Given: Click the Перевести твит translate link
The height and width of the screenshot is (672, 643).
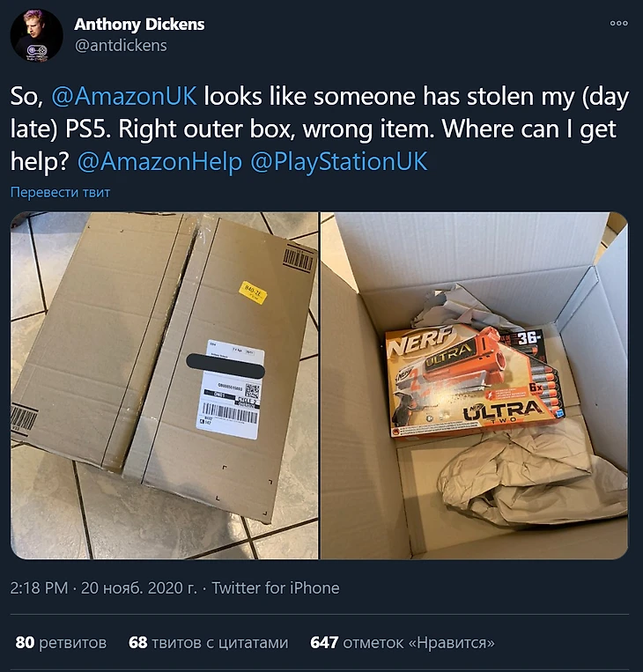Looking at the screenshot, I should pos(60,192).
